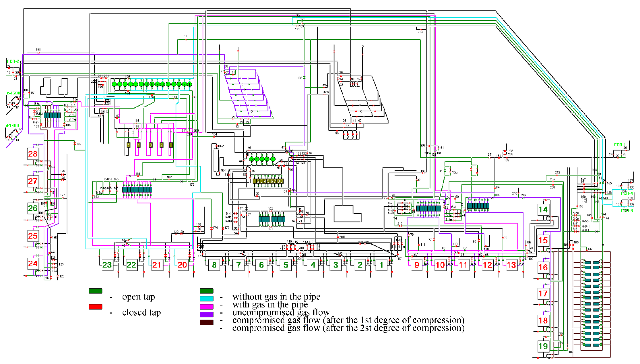The width and height of the screenshot is (640, 364).
Task: Click the dark brown legend swatch
Action: tap(207, 322)
